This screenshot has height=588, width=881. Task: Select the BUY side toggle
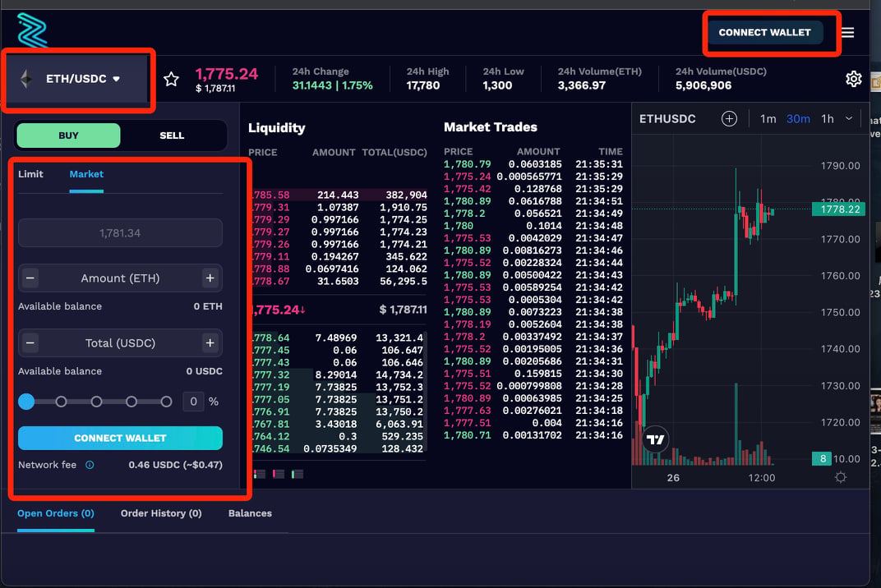click(x=68, y=136)
